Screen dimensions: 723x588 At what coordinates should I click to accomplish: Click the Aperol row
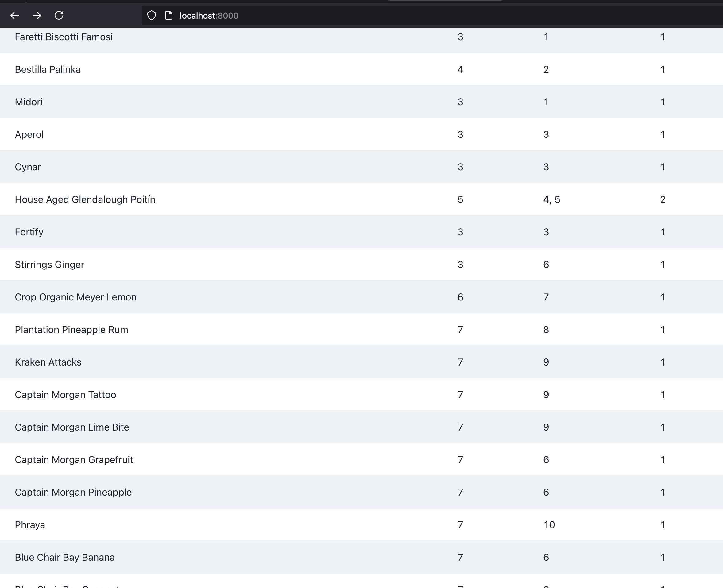29,134
